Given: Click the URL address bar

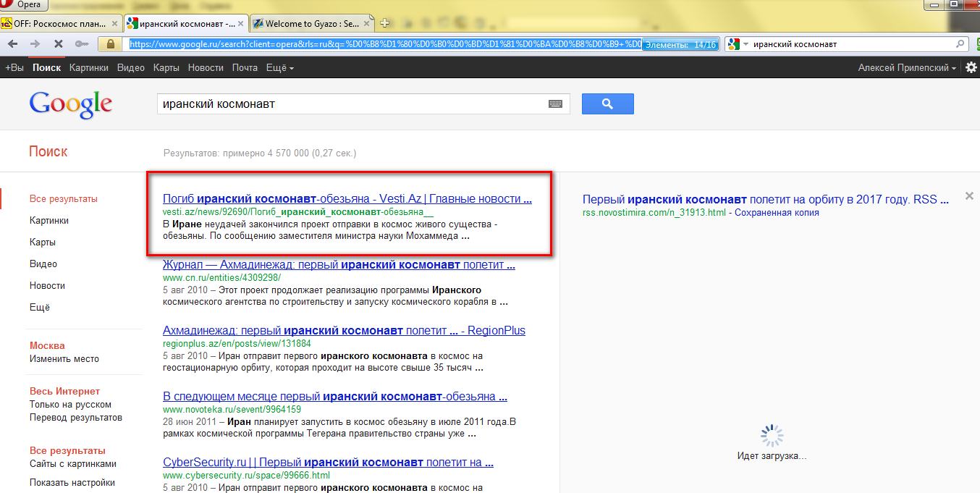Looking at the screenshot, I should [384, 44].
